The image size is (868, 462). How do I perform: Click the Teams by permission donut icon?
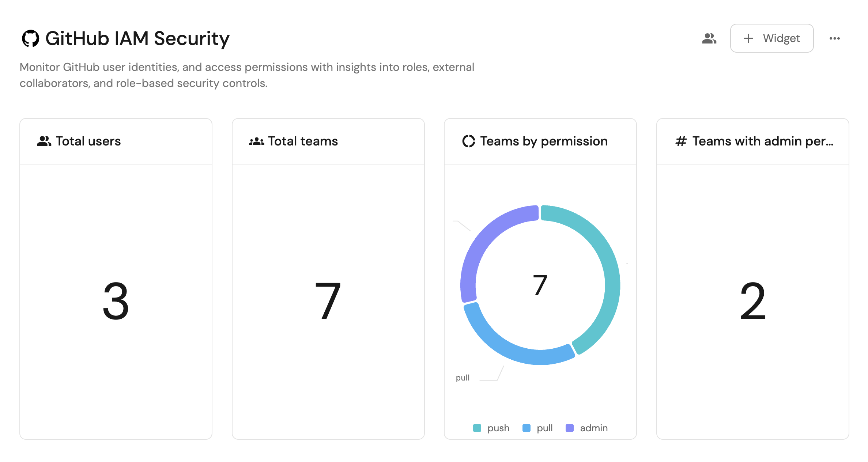coord(468,141)
